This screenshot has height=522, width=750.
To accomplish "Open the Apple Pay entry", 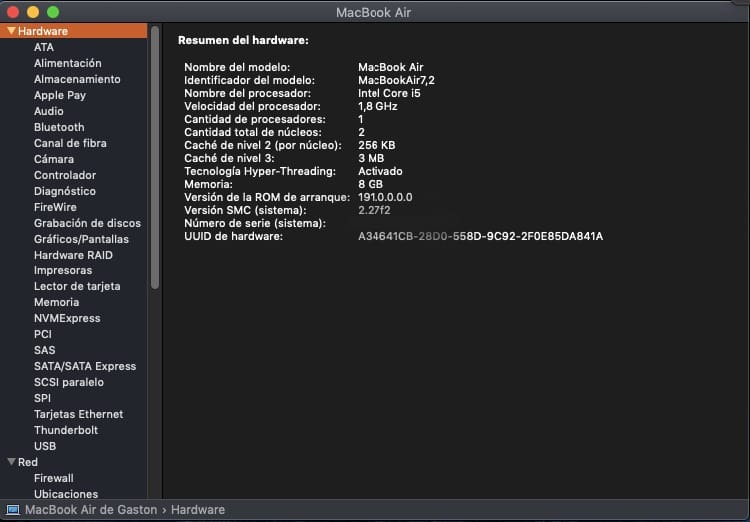I will pyautogui.click(x=60, y=95).
